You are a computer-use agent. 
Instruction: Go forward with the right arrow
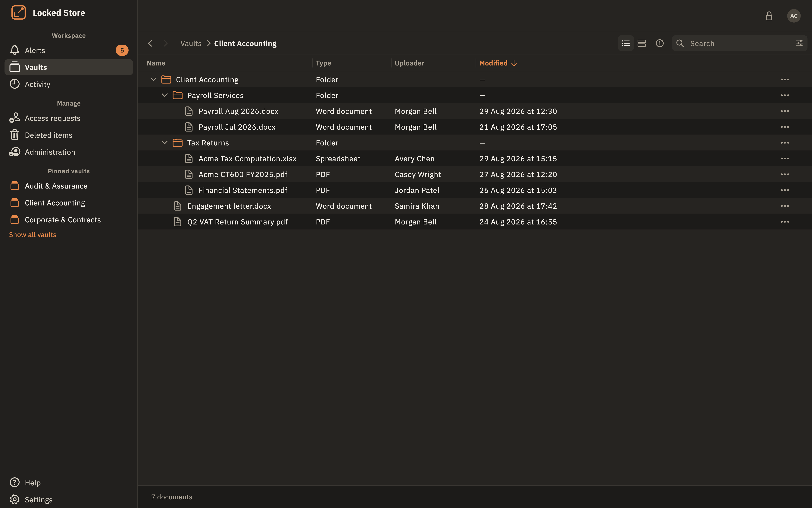pos(165,43)
